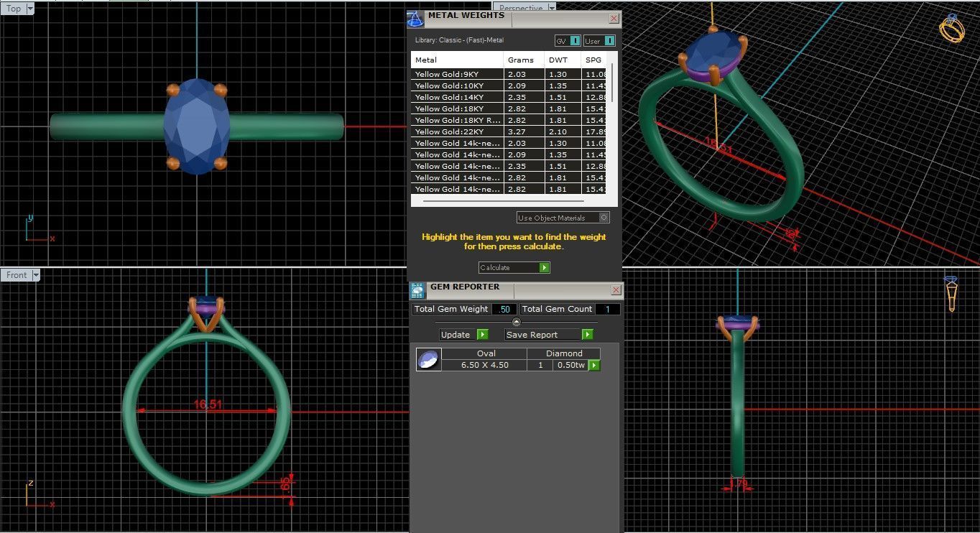This screenshot has width=980, height=533.
Task: Collapse Gem Reporter summary with up arrow
Action: (x=516, y=322)
